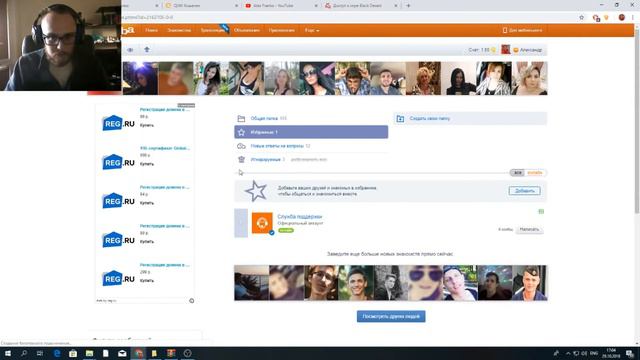Open the Объявления menu item
This screenshot has width=640, height=360.
247,30
